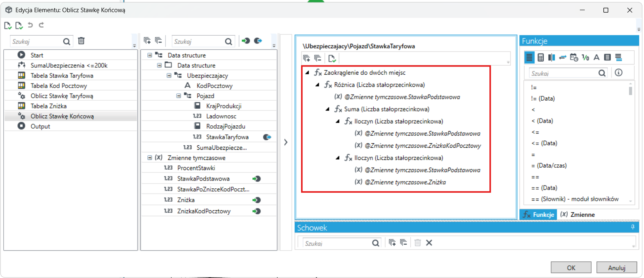The image size is (644, 278).
Task: Show the text functions category (letter A)
Action: [597, 58]
